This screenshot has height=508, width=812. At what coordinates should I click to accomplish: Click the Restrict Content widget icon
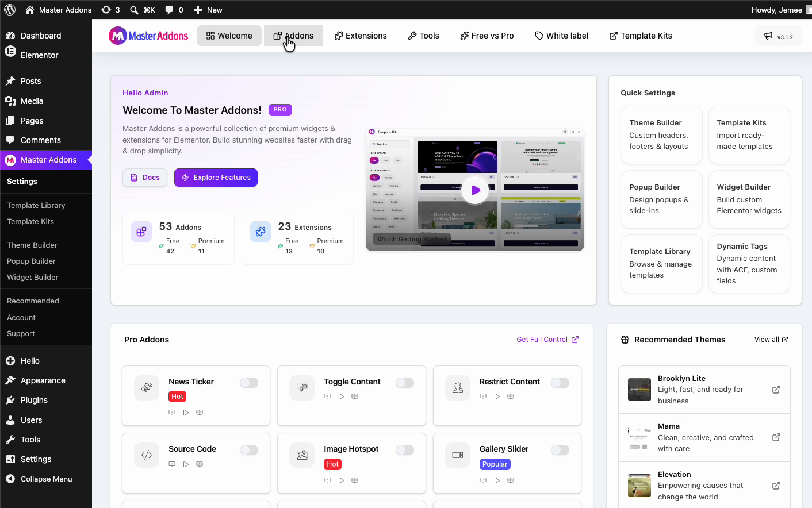pos(458,388)
